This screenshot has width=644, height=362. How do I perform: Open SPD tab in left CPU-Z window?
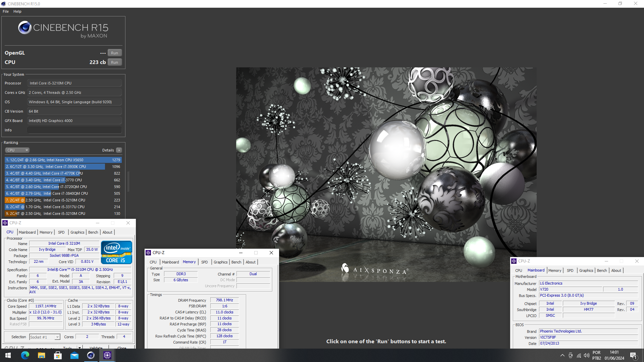[x=61, y=232]
